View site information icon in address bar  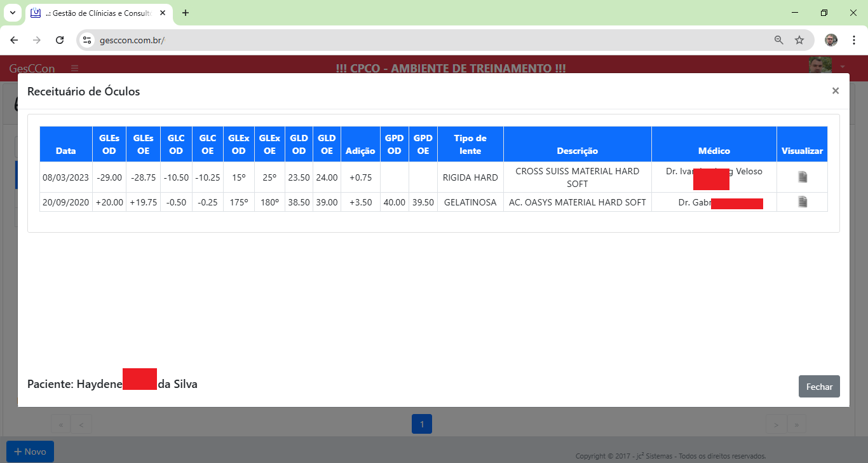[88, 40]
